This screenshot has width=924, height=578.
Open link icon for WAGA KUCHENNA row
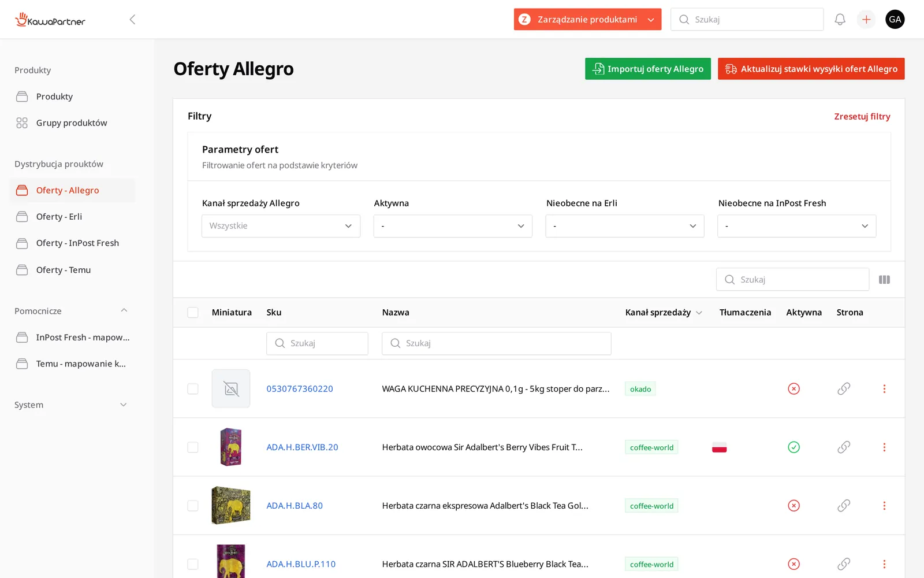844,389
